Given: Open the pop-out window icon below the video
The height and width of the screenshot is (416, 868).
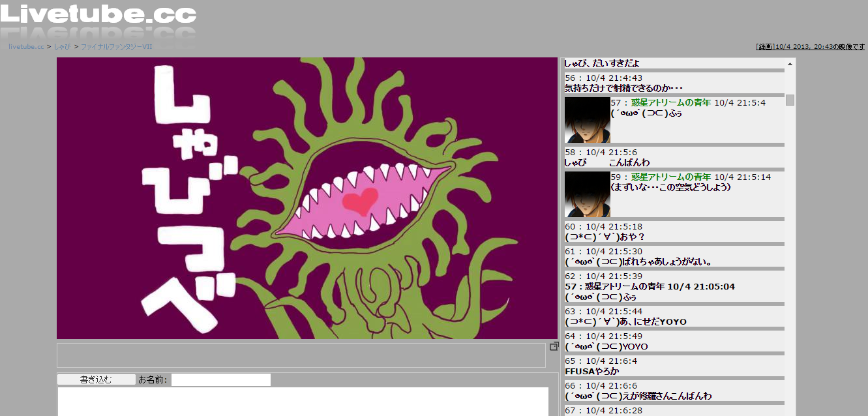Looking at the screenshot, I should point(554,346).
